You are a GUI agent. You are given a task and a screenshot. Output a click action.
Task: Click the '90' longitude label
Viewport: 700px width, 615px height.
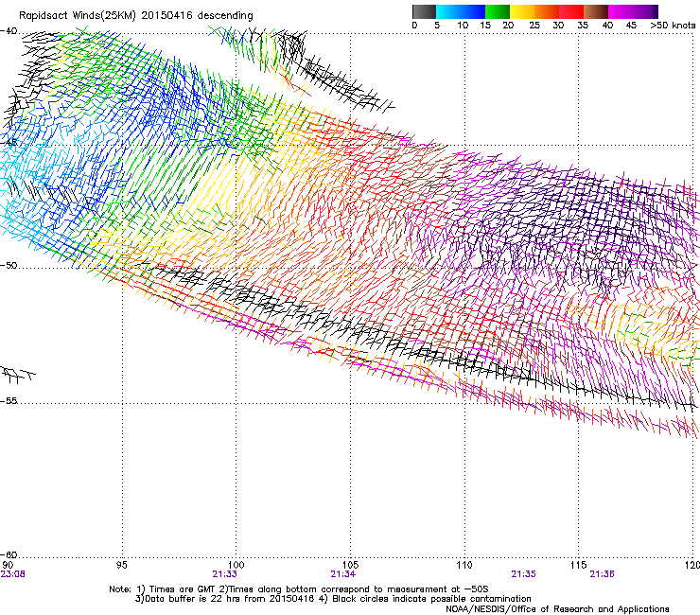pyautogui.click(x=8, y=566)
